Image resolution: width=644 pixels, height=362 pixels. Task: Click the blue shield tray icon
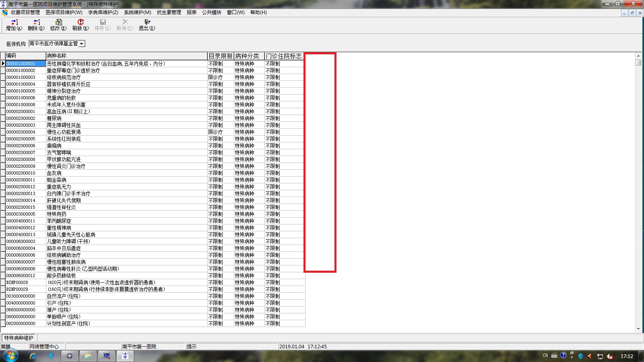tap(580, 356)
